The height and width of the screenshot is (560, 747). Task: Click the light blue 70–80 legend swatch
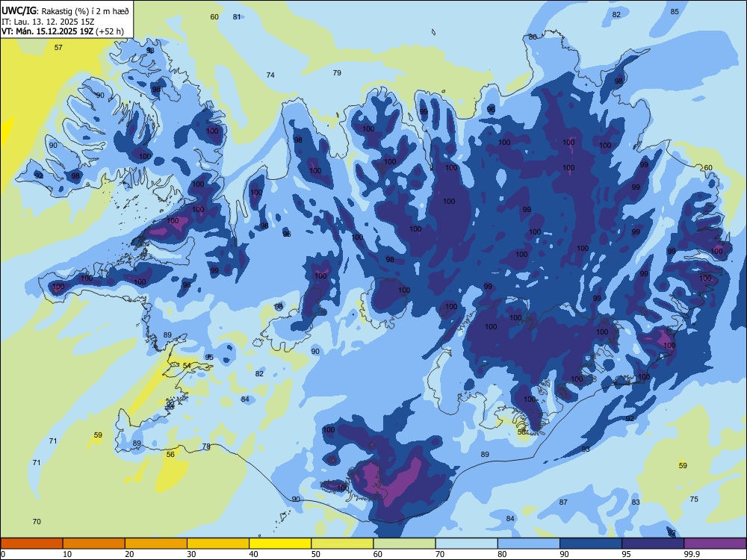click(x=466, y=544)
